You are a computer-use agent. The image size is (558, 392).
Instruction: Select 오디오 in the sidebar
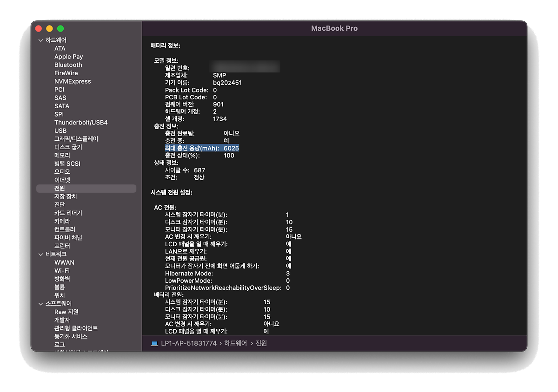coord(62,172)
